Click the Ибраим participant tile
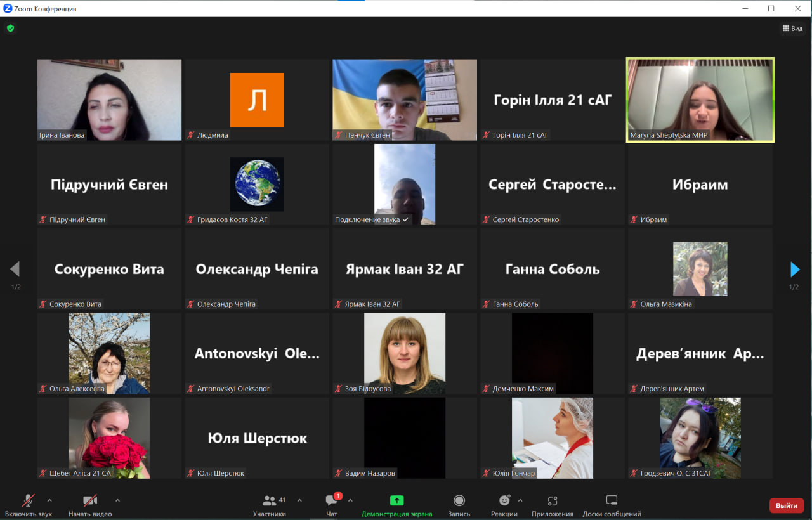The image size is (812, 520). click(700, 185)
